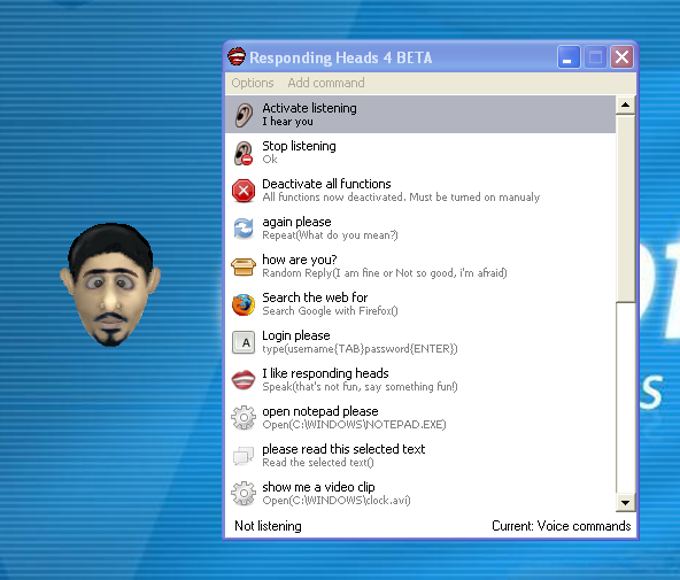Screen dimensions: 680x580
Task: Click the red X icon for Deactivate all functions
Action: click(243, 190)
